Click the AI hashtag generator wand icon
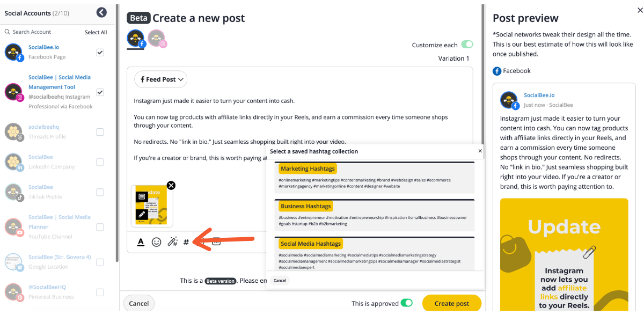The width and height of the screenshot is (644, 315). pyautogui.click(x=172, y=242)
